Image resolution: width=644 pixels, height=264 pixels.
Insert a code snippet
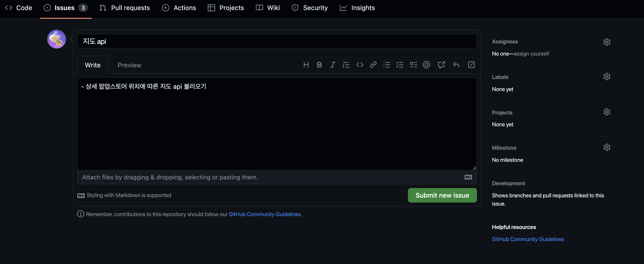coord(360,65)
